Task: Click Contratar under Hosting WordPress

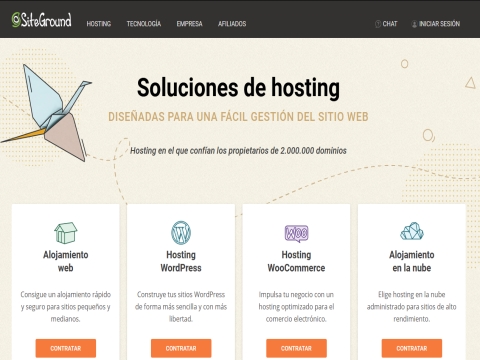Action: click(181, 348)
